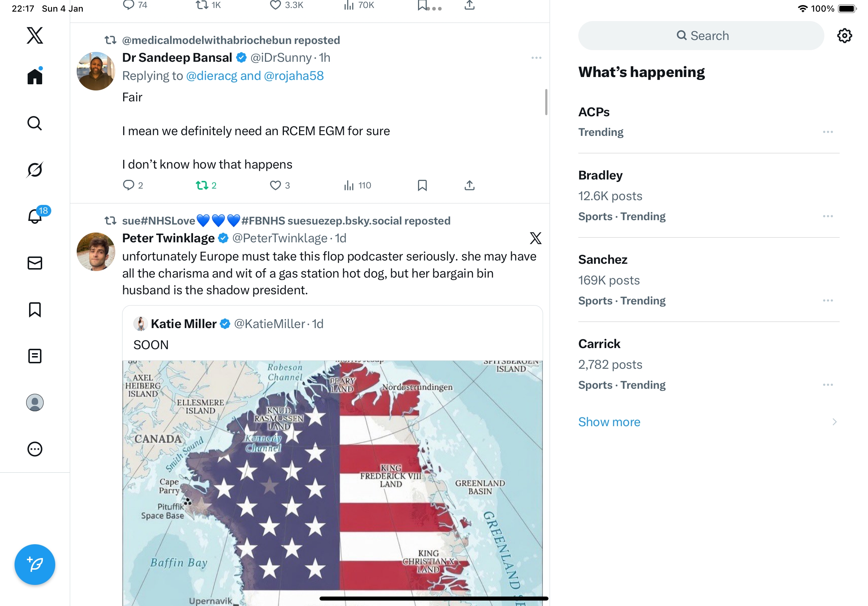
Task: Open trends settings gear icon
Action: [x=844, y=36]
